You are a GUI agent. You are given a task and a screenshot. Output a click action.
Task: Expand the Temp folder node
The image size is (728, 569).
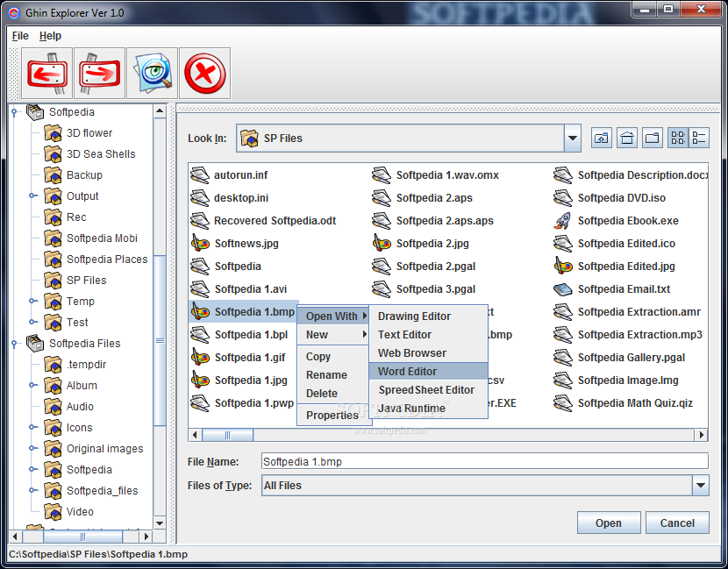(32, 301)
